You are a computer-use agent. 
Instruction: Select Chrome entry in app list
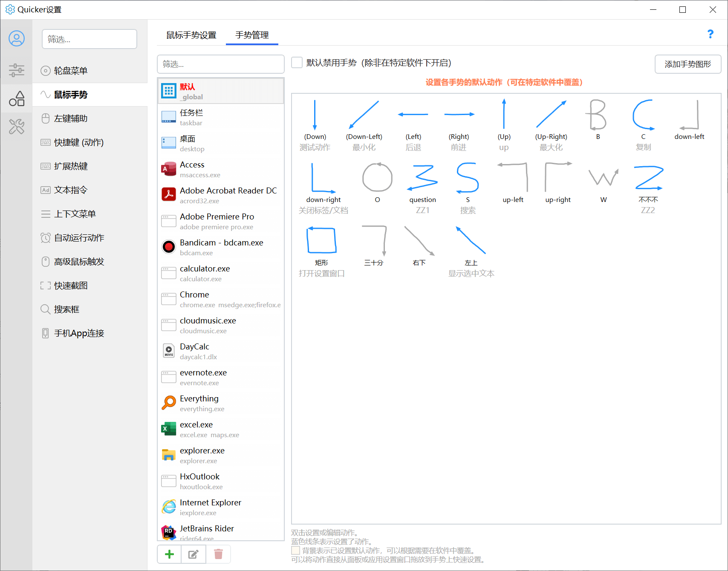[x=220, y=299]
